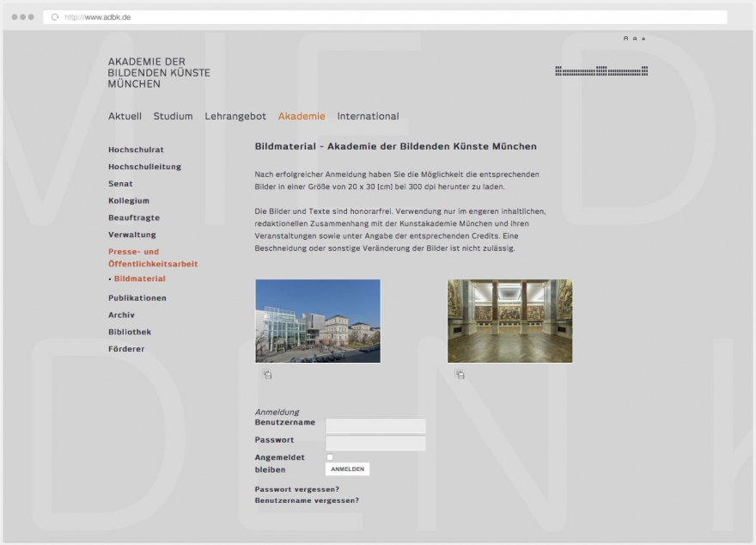Select the Bildmaterial sub-item

pos(140,279)
